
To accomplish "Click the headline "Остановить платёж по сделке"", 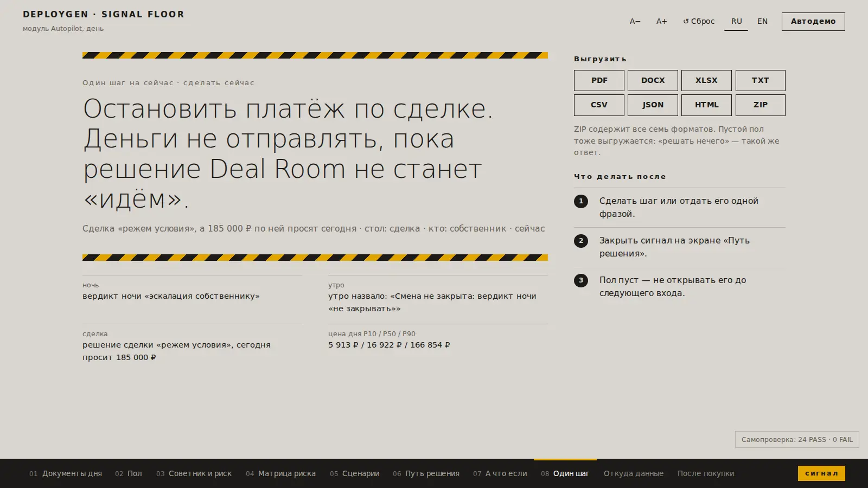I will point(288,108).
